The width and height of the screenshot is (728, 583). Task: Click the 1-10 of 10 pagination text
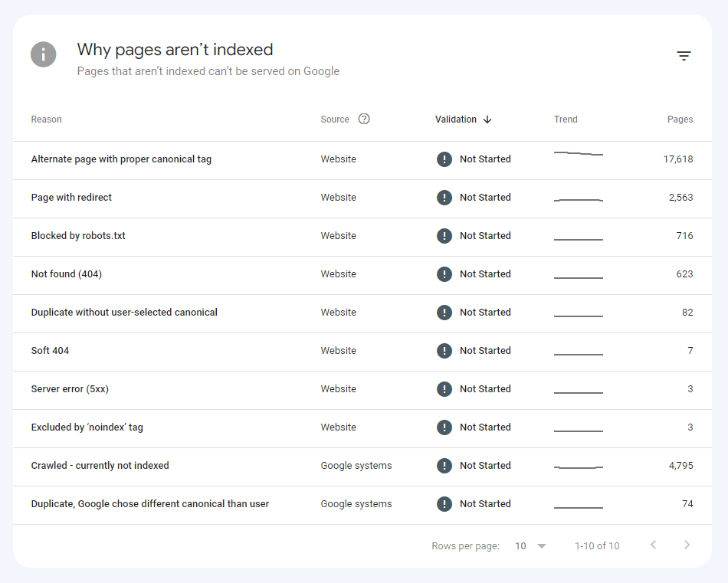coord(597,546)
